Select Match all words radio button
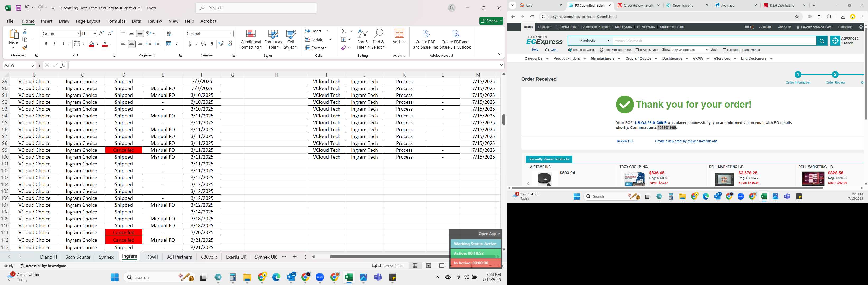The height and width of the screenshot is (285, 868). [570, 50]
